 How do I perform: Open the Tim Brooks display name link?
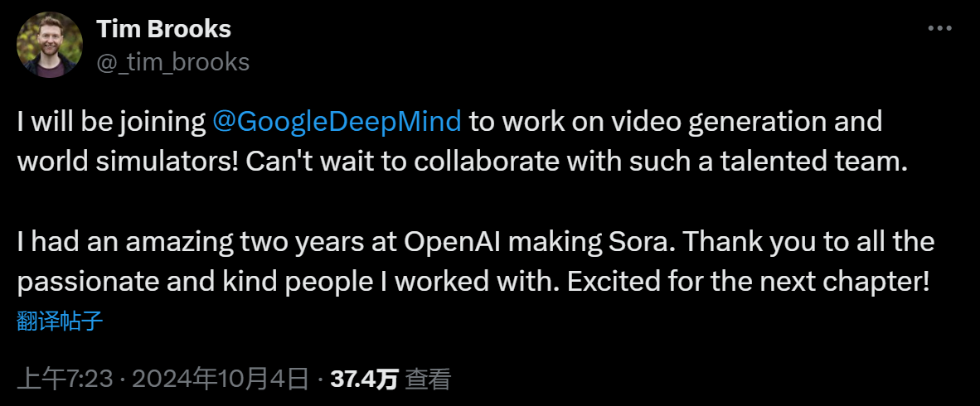[163, 29]
